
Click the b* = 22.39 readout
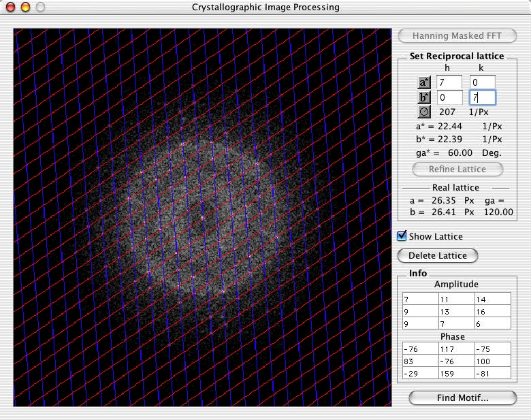[x=439, y=140]
